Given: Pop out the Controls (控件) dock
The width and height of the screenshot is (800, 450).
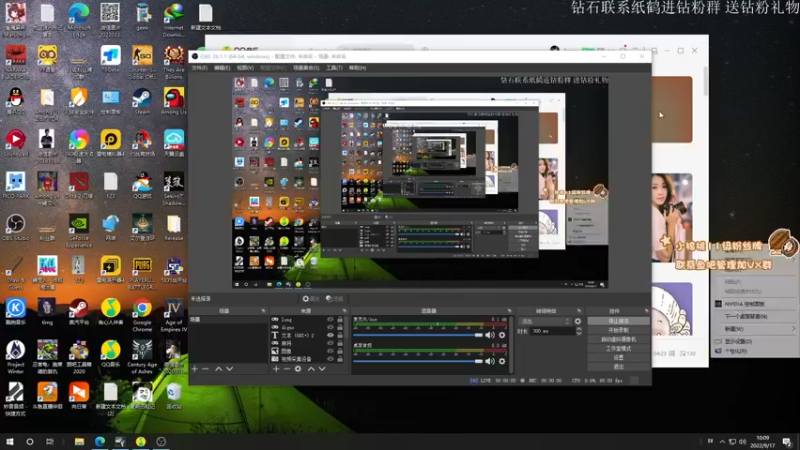Looking at the screenshot, I should [646, 311].
